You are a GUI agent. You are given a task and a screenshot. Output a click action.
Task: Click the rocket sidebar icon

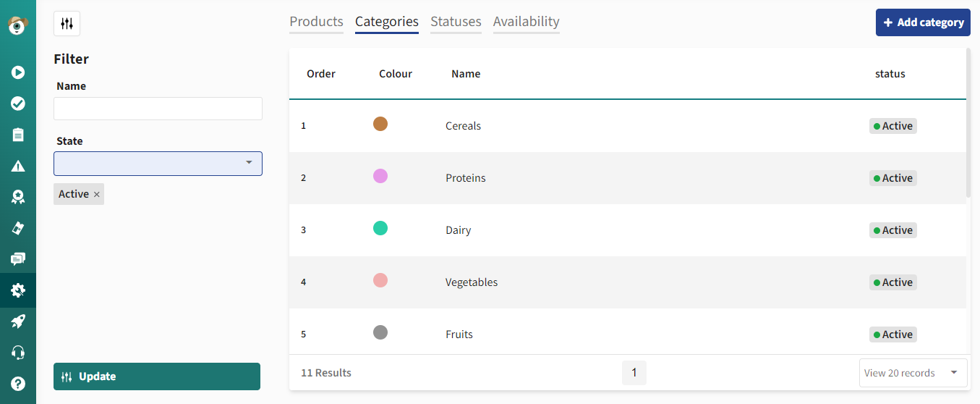pyautogui.click(x=18, y=321)
